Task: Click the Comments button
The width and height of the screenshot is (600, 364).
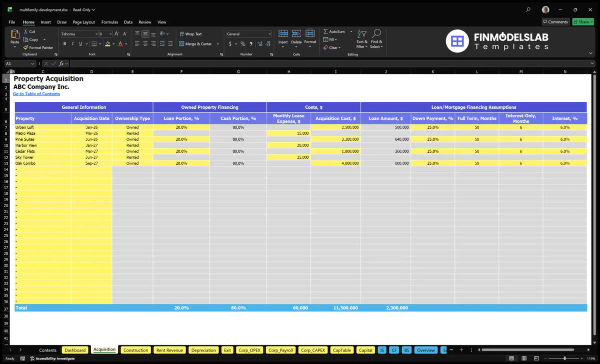Action: click(x=555, y=22)
